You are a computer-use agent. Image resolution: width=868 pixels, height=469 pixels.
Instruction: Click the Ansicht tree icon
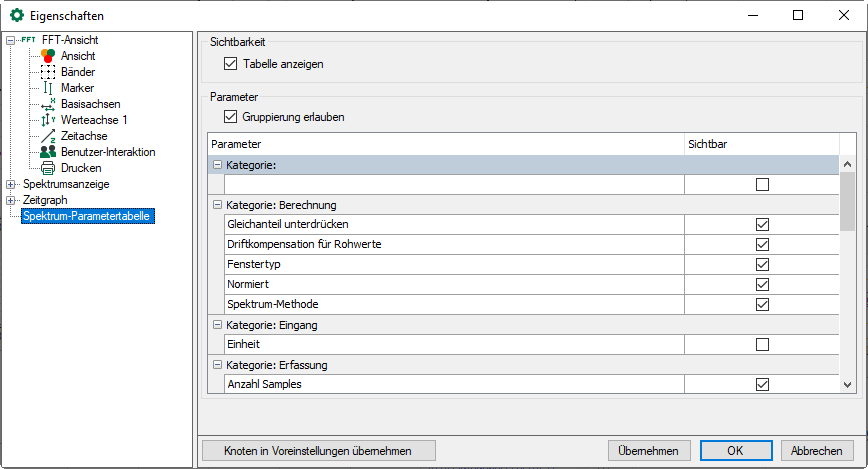(x=48, y=56)
